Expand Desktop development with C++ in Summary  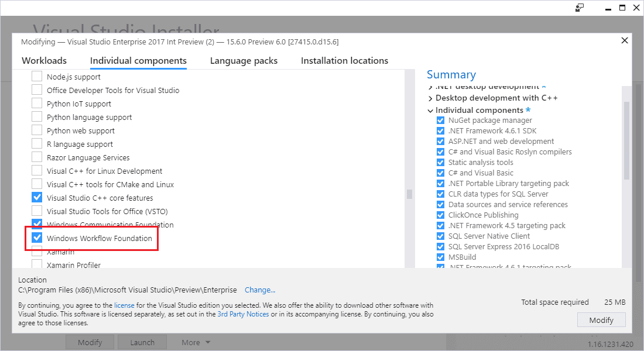point(430,98)
